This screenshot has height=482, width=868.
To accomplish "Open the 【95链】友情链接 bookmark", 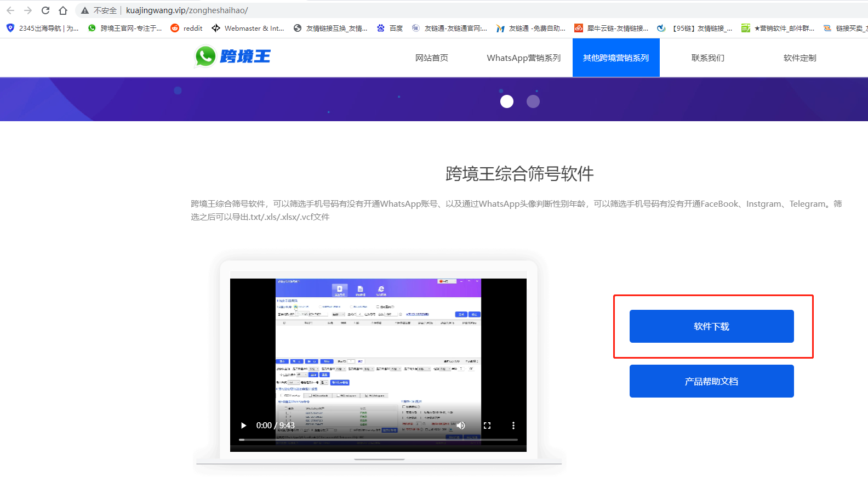I will (694, 28).
